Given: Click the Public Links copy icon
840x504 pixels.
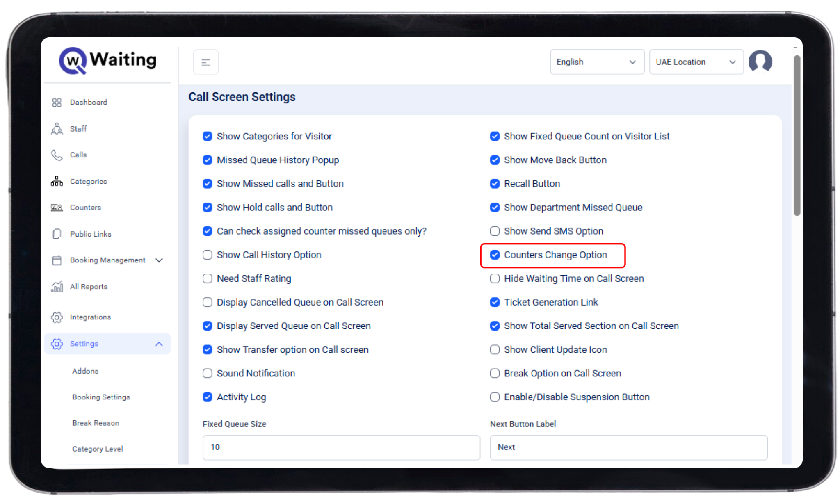Looking at the screenshot, I should 57,234.
